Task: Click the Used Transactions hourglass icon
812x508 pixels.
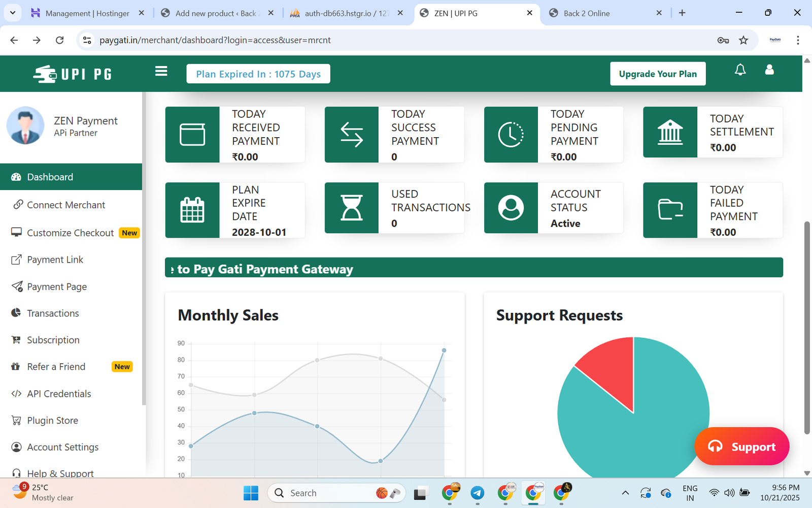Action: (352, 208)
